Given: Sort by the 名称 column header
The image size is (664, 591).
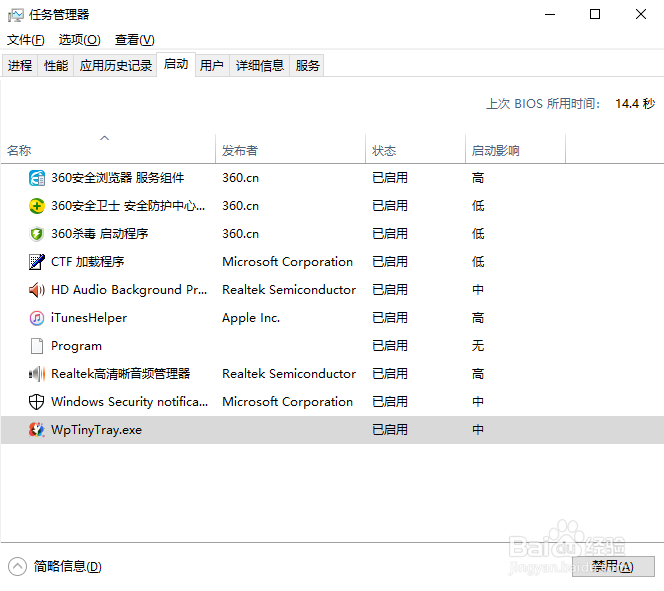Looking at the screenshot, I should coord(108,150).
